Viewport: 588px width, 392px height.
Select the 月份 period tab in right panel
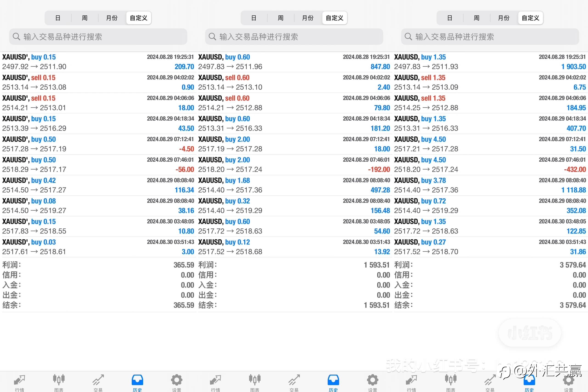pyautogui.click(x=503, y=18)
